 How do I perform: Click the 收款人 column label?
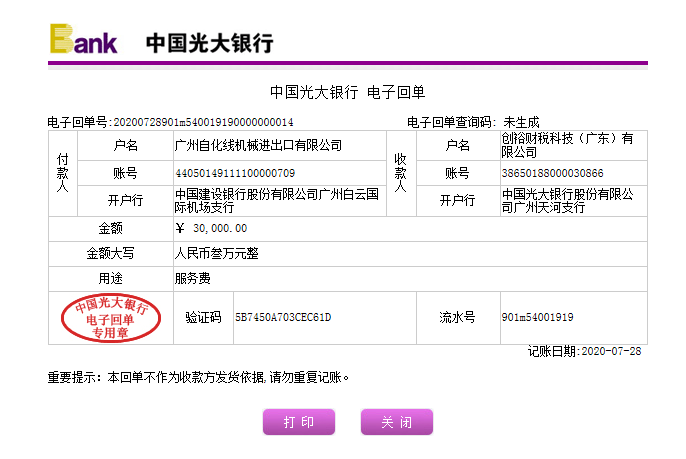(x=400, y=173)
